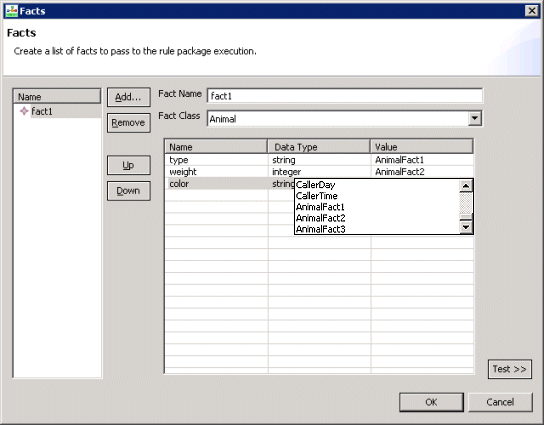The width and height of the screenshot is (544, 425).
Task: Click scroll down arrow in value list
Action: pyautogui.click(x=466, y=227)
